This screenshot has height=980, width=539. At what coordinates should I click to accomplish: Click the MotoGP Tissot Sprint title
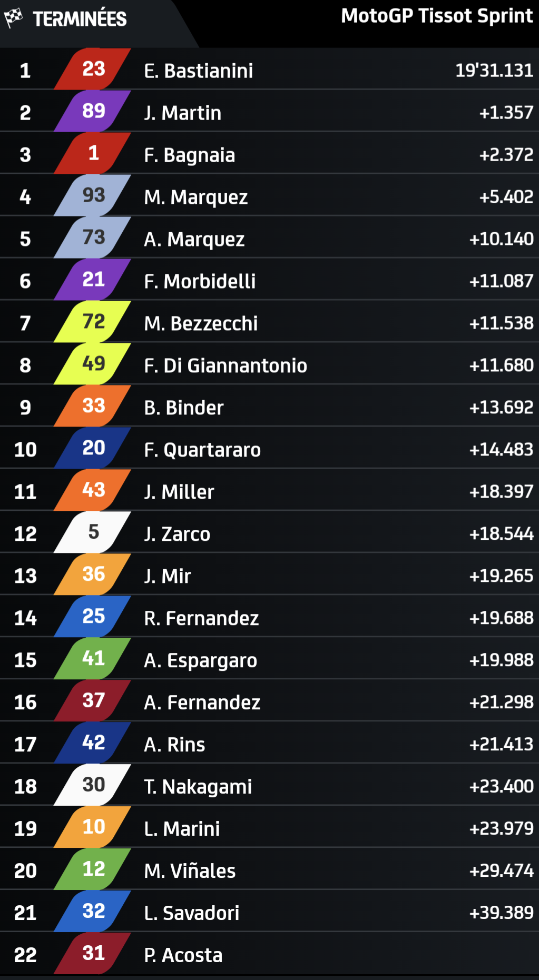point(437,16)
